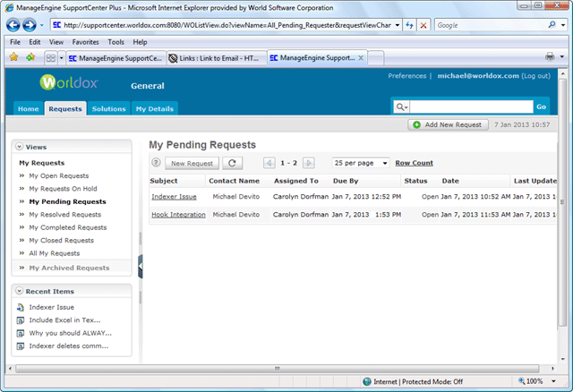Click the help question mark icon
The height and width of the screenshot is (392, 573).
156,163
